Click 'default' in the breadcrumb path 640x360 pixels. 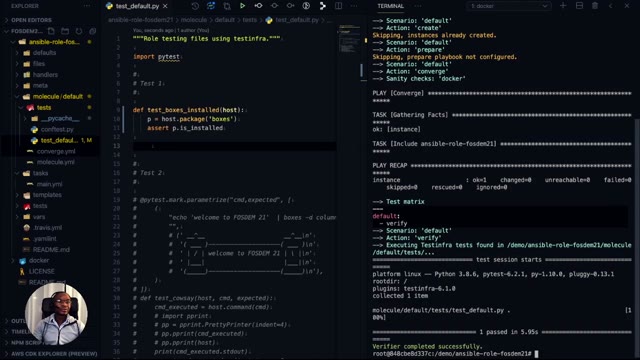coord(224,20)
